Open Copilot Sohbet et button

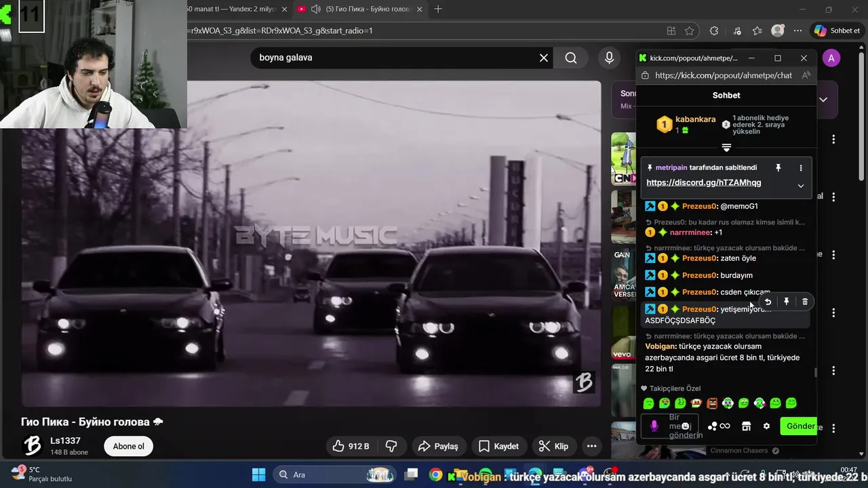[x=837, y=30]
